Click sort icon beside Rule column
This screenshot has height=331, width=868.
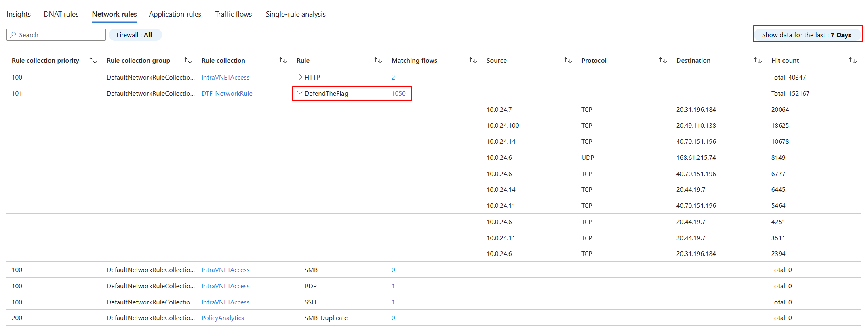(378, 61)
